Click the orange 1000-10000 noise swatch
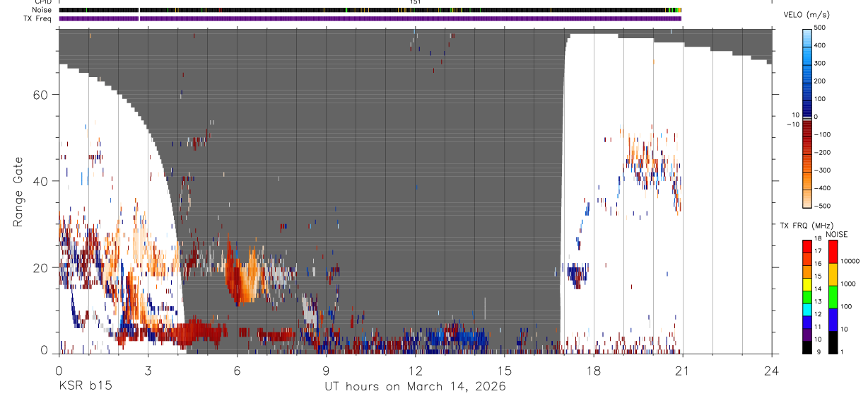 pos(833,274)
